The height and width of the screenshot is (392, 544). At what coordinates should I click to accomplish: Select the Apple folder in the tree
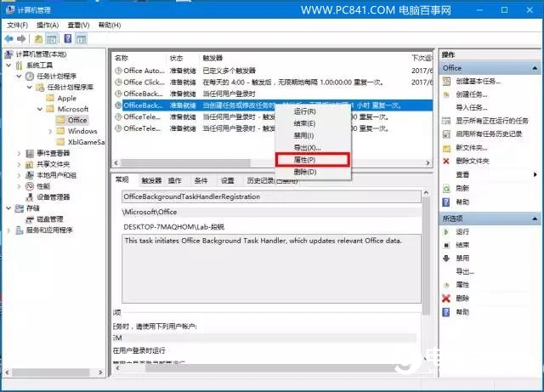66,99
